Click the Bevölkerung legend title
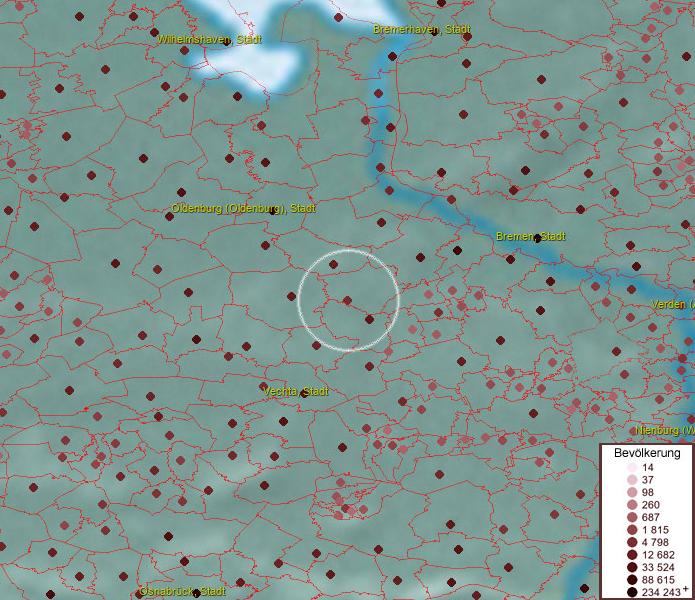 coord(647,453)
